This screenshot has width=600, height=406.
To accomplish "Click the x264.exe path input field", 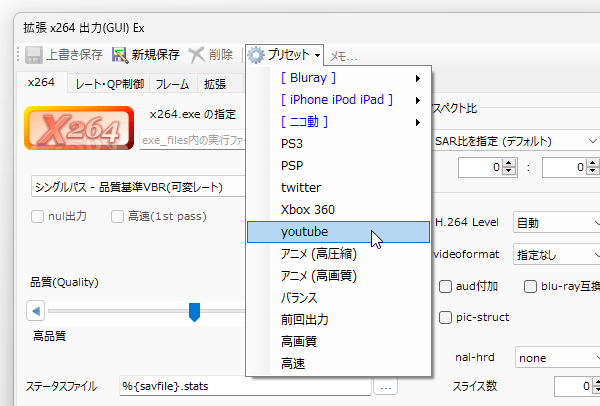I will click(x=193, y=140).
